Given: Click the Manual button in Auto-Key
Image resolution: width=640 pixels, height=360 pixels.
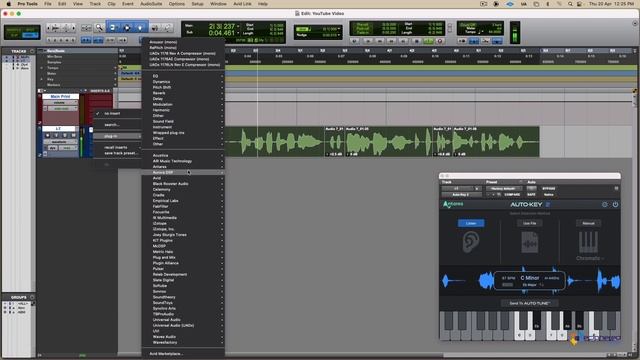Looking at the screenshot, I should [588, 223].
